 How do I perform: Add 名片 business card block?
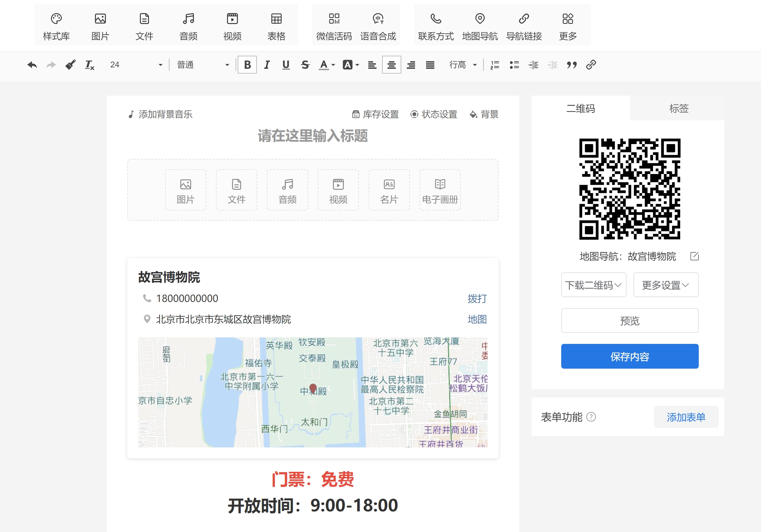point(389,190)
